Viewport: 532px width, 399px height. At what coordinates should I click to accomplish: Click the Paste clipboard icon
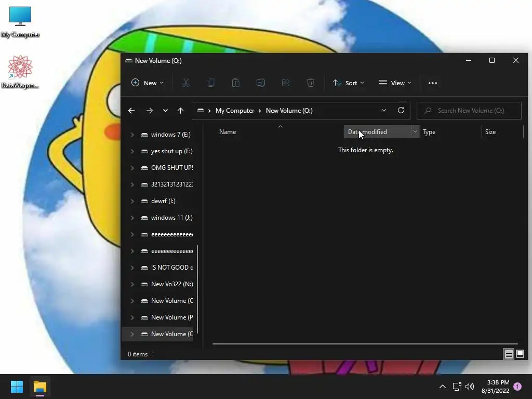tap(236, 83)
